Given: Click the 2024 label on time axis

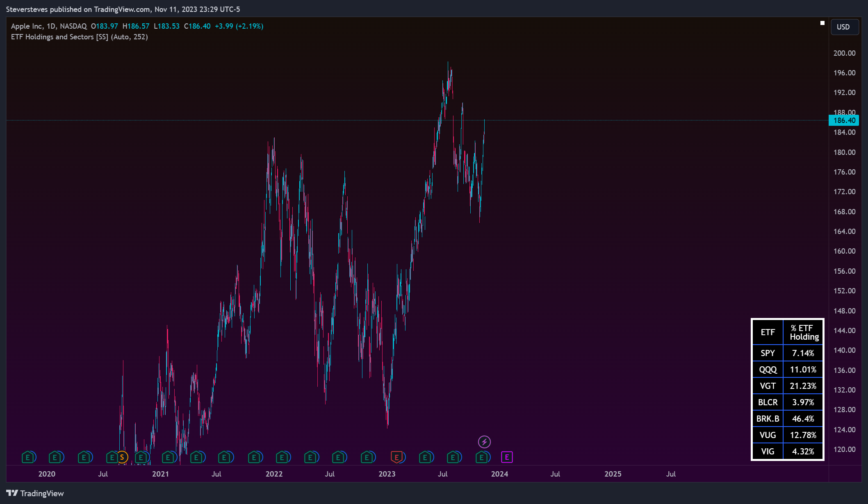Looking at the screenshot, I should pyautogui.click(x=500, y=474).
